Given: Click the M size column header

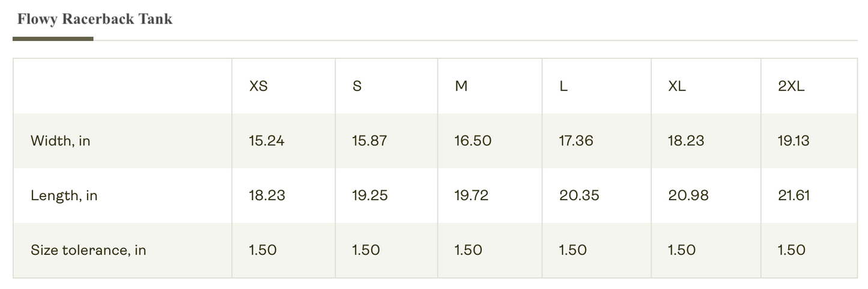Looking at the screenshot, I should point(461,86).
